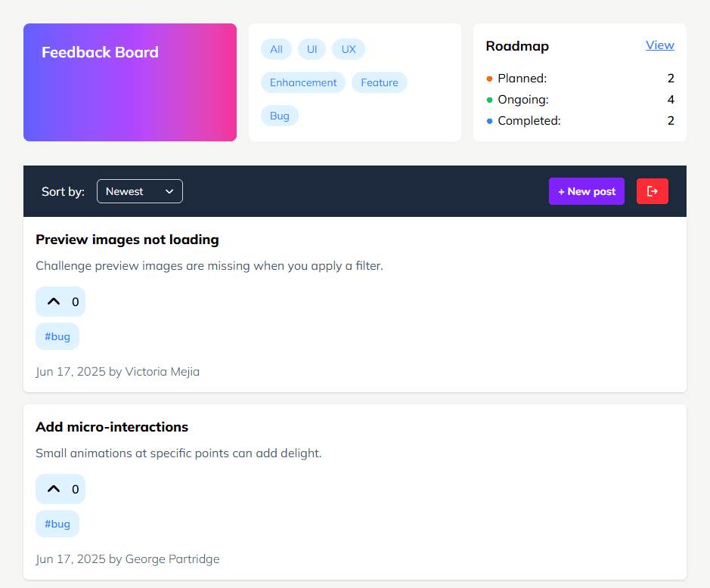710x588 pixels.
Task: Click the red logout icon
Action: (x=652, y=191)
